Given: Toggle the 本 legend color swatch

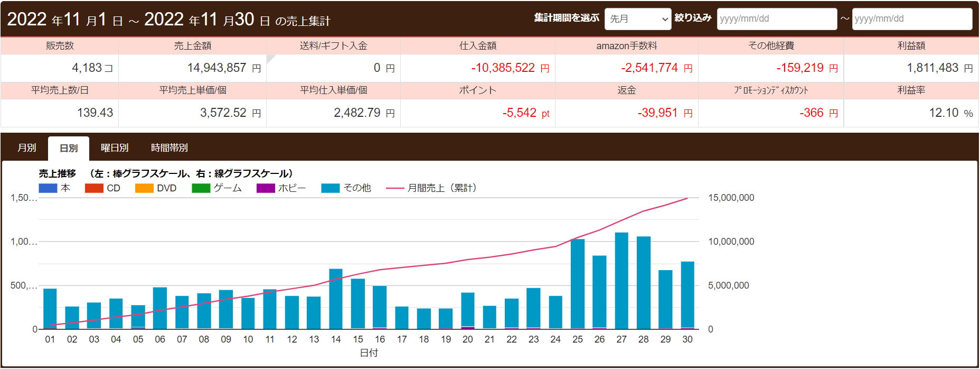Looking at the screenshot, I should pos(48,188).
